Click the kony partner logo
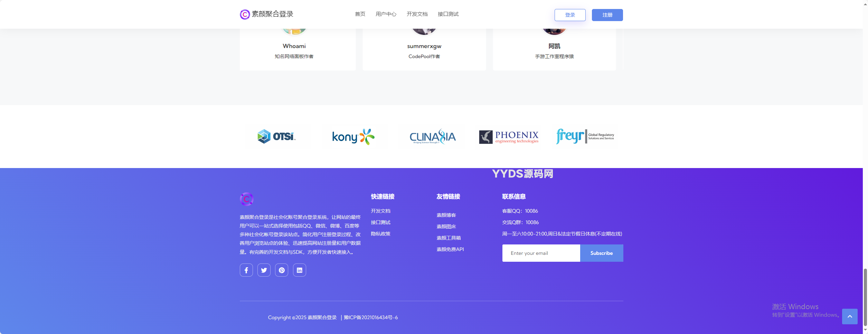Image resolution: width=868 pixels, height=334 pixels. pyautogui.click(x=354, y=137)
